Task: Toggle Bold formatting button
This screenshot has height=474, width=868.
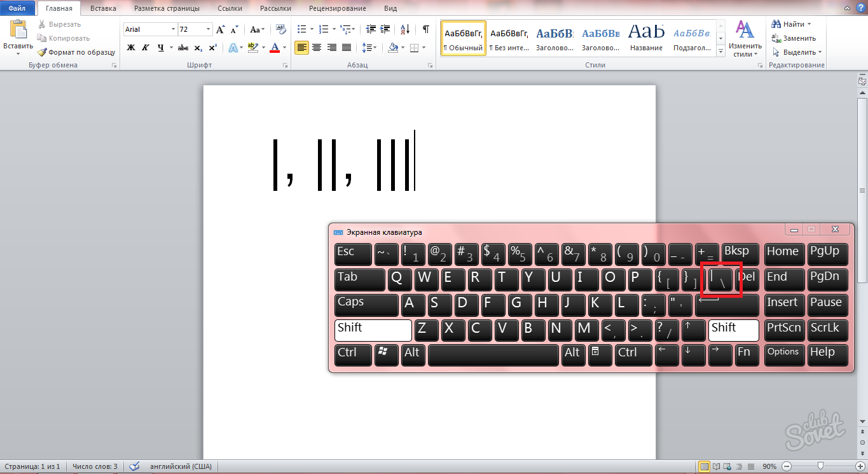Action: (131, 48)
